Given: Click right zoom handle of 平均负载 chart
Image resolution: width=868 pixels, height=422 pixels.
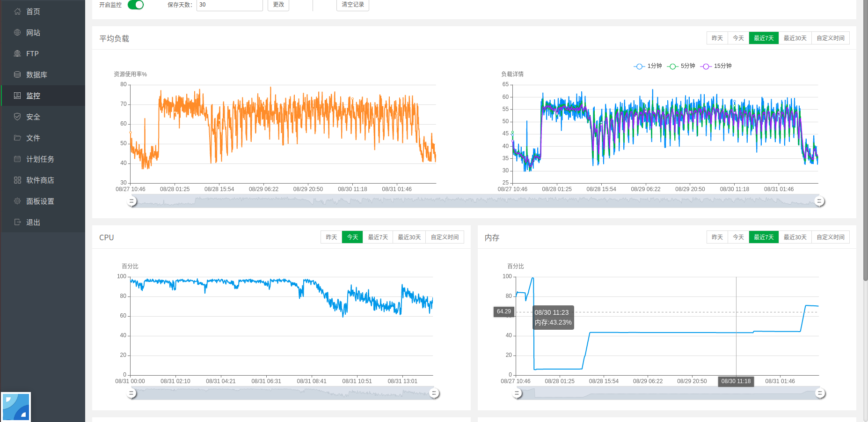Looking at the screenshot, I should tap(819, 201).
